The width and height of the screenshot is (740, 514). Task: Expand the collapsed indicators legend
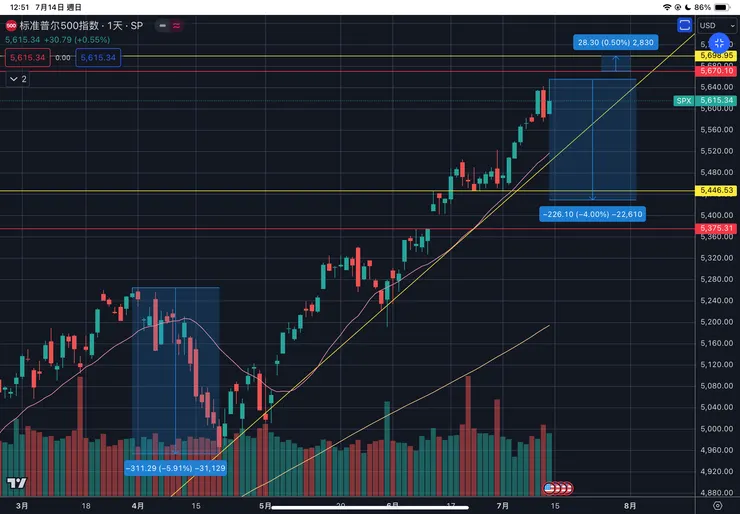[17, 78]
